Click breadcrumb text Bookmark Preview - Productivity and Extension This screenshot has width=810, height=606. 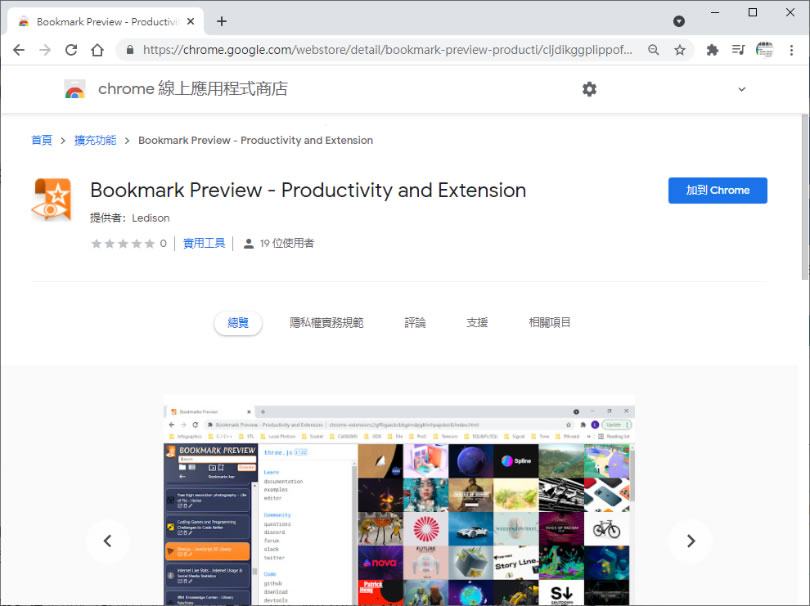(x=255, y=140)
